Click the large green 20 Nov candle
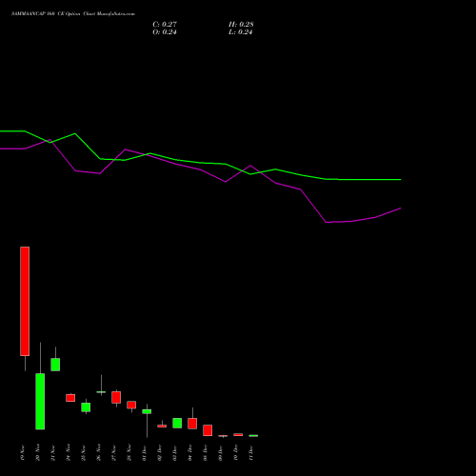The height and width of the screenshot is (476, 476). point(40,401)
